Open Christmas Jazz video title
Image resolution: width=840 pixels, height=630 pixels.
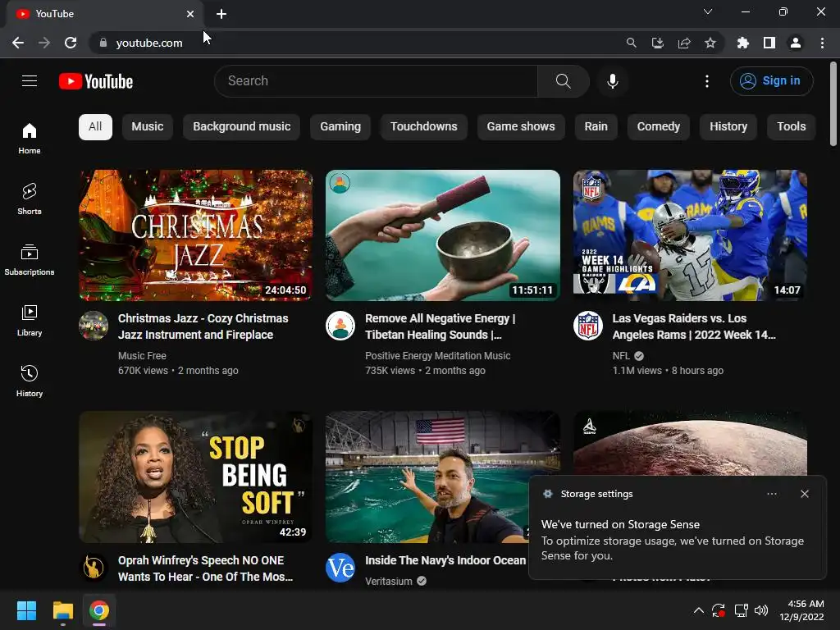[203, 326]
